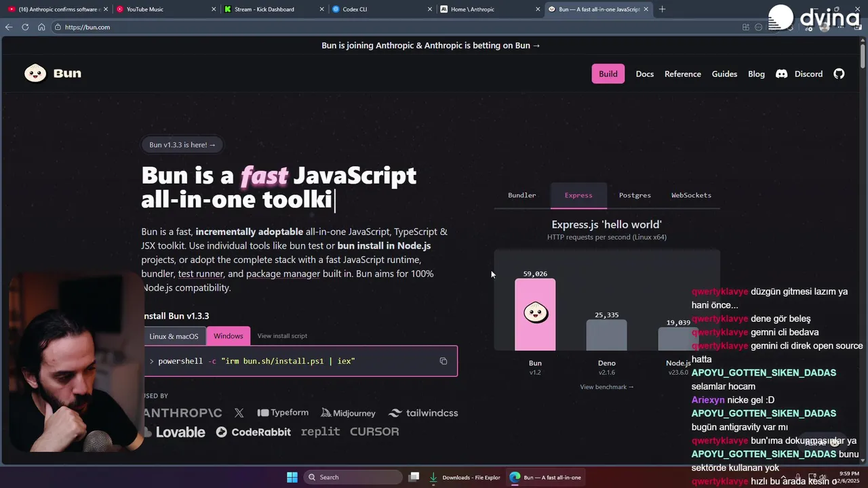Click the View benchmark link

pos(607,387)
